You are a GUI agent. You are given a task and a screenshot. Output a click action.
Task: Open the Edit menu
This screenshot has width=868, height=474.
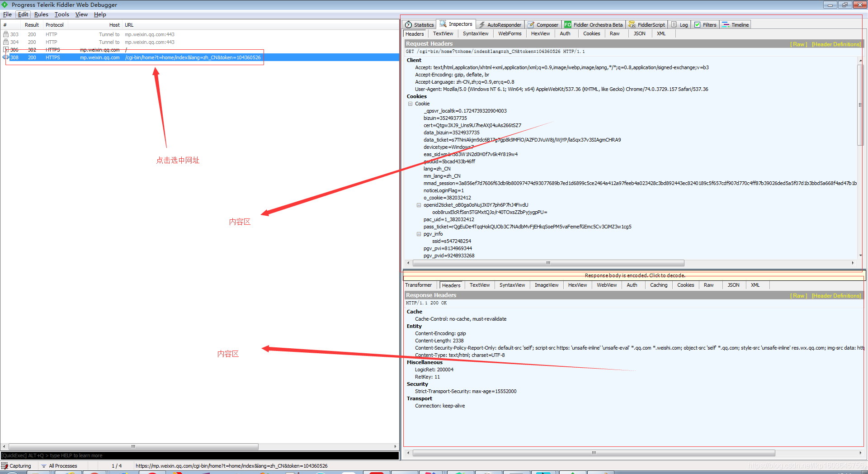coord(23,14)
